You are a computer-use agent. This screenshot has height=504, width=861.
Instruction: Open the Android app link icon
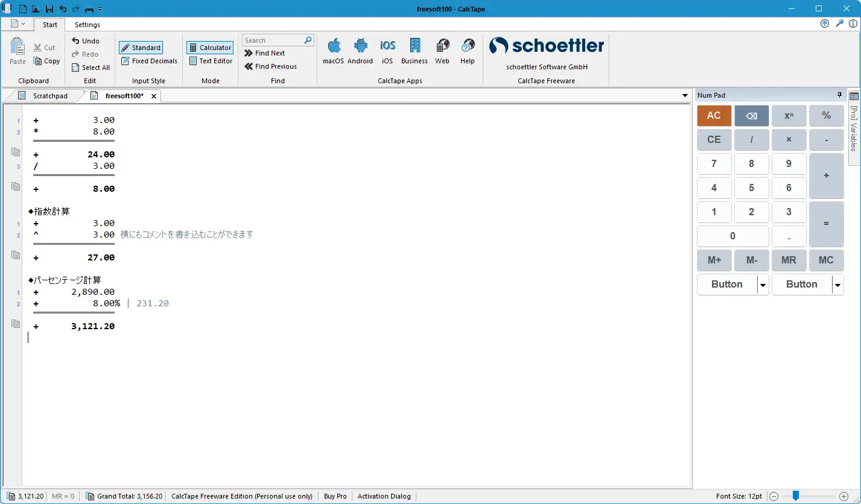coord(360,46)
